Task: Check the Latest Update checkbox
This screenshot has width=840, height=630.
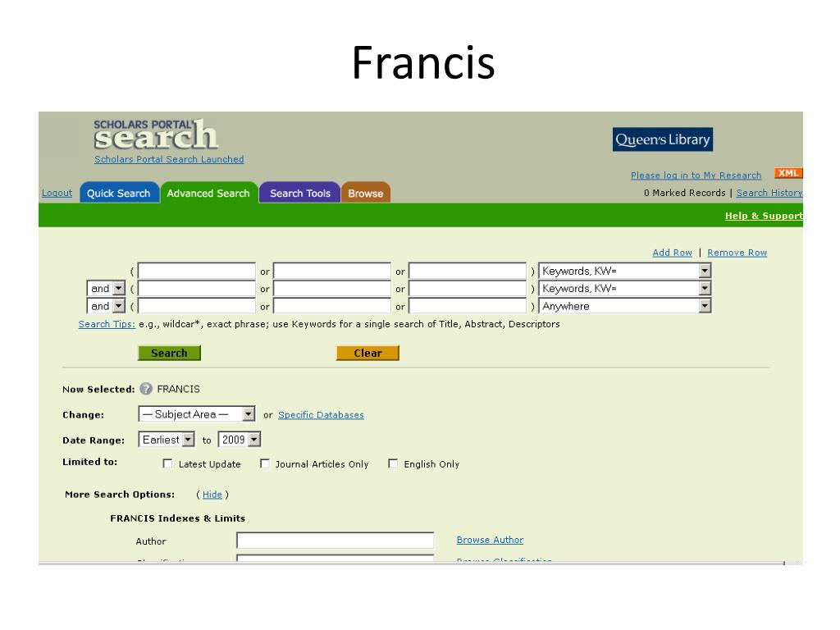Action: (x=167, y=464)
